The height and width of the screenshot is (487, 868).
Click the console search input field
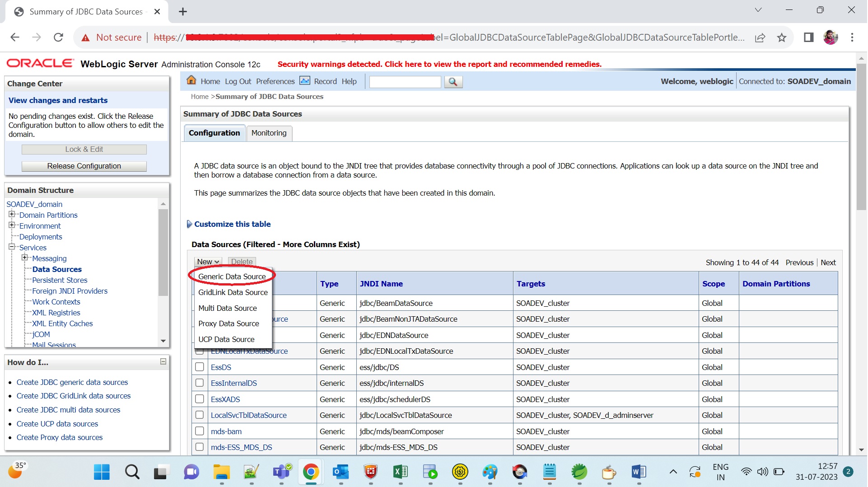pos(405,82)
